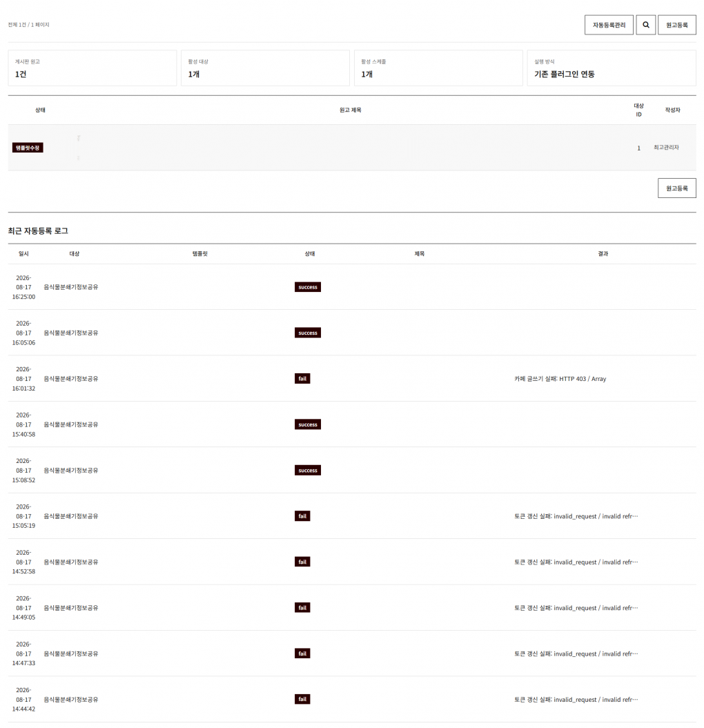Click 음식물분쇄기정보공유 target in 15:08:52 row
The image size is (704, 728).
[71, 471]
